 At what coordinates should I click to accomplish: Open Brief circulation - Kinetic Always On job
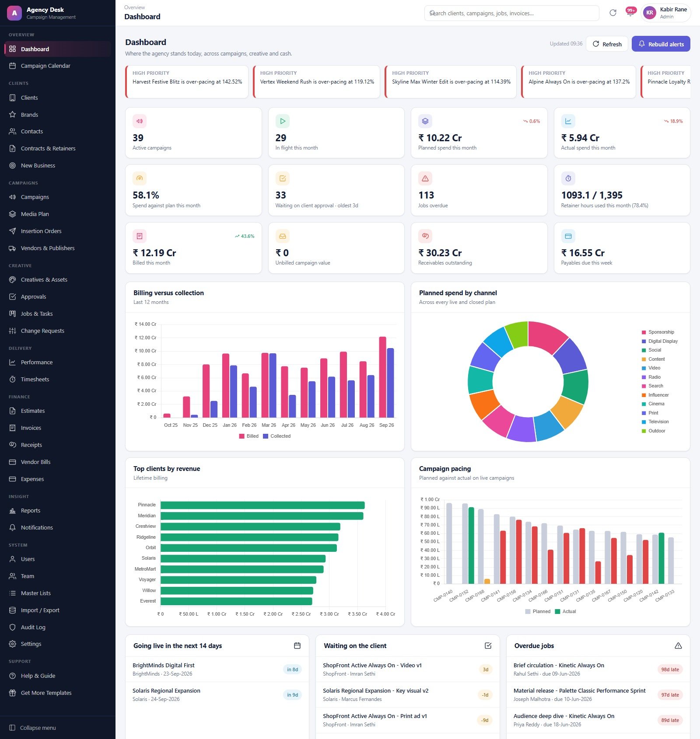(598, 669)
